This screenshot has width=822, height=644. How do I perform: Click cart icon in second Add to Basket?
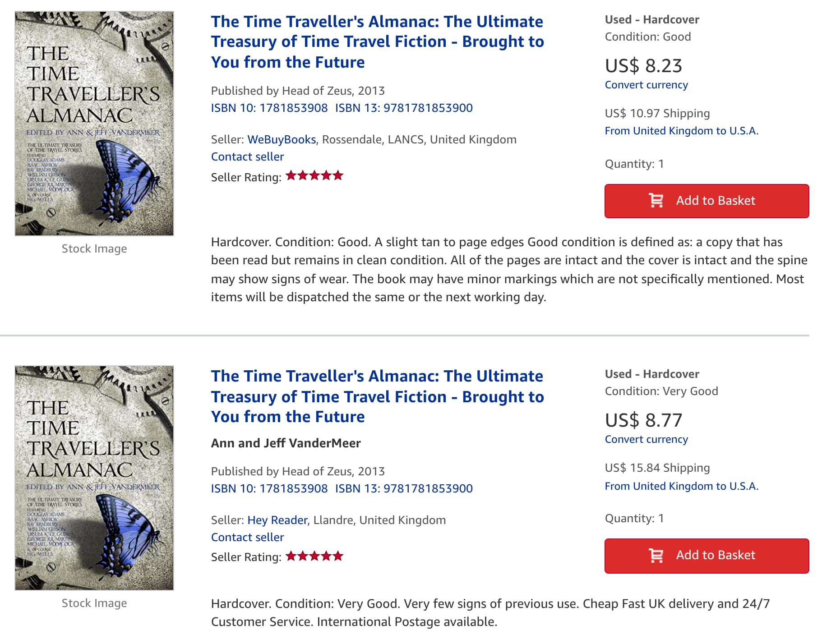pos(656,556)
